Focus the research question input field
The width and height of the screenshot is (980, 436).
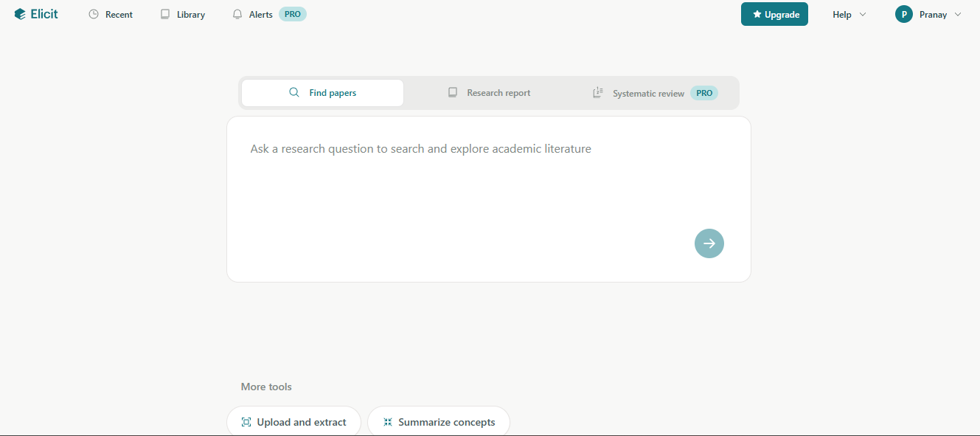(x=488, y=198)
